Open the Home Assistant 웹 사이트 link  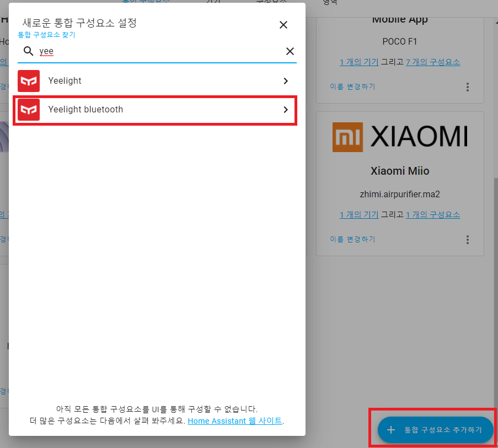(x=235, y=420)
